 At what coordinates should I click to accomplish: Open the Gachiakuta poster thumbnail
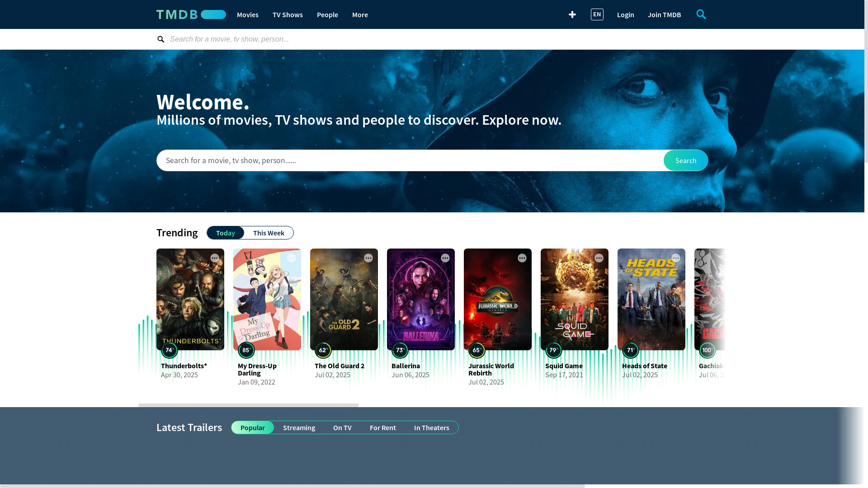click(x=710, y=299)
